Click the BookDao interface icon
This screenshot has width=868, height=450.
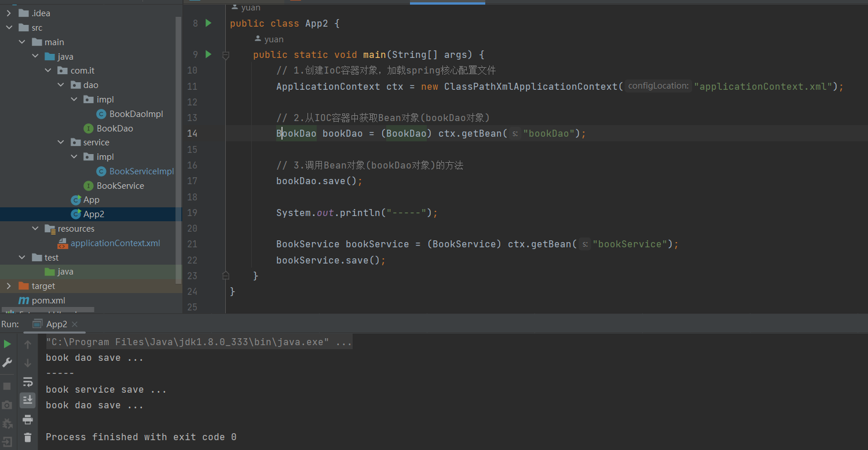pyautogui.click(x=89, y=129)
